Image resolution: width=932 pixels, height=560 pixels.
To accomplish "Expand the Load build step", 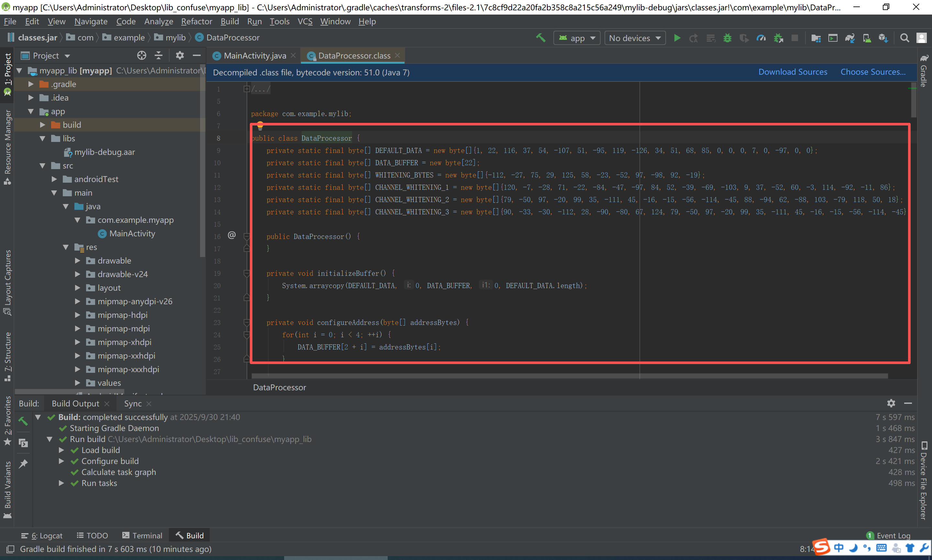I will pyautogui.click(x=61, y=450).
